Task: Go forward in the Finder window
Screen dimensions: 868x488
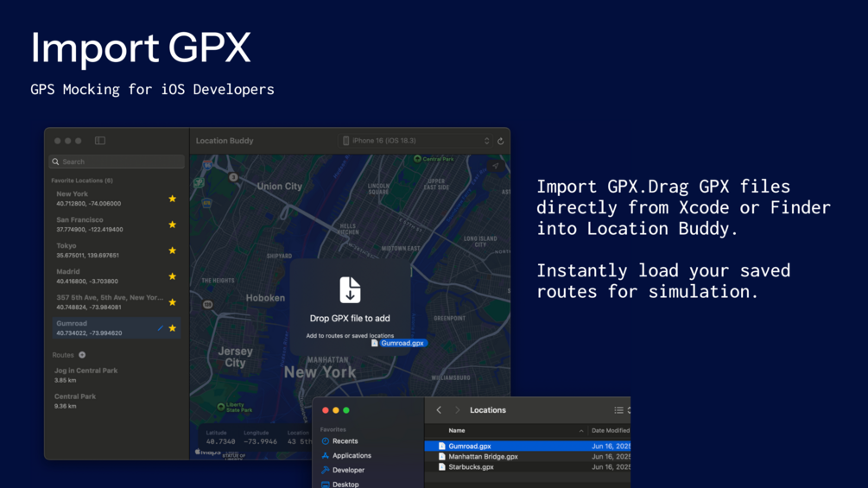Action: coord(457,410)
